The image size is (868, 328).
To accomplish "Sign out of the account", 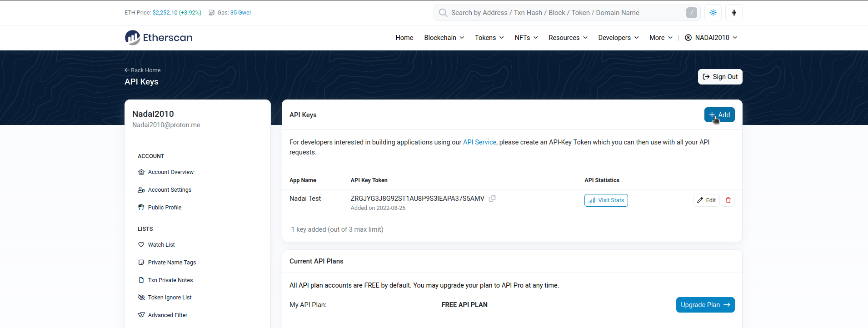I will pyautogui.click(x=720, y=77).
